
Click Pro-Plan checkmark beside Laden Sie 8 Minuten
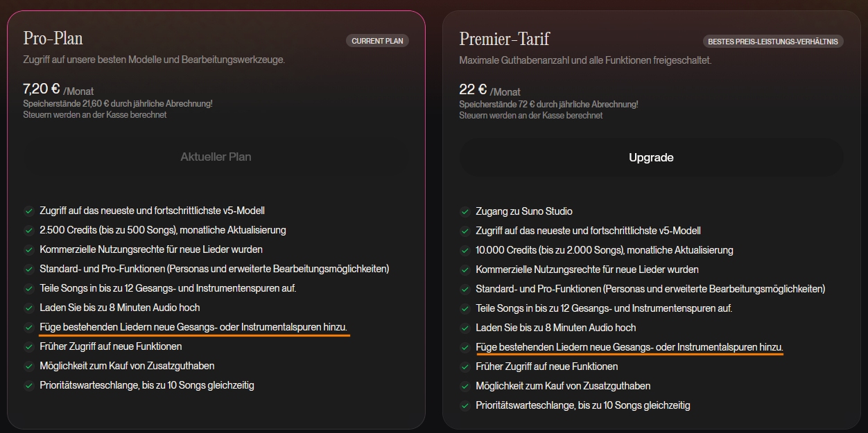28,308
